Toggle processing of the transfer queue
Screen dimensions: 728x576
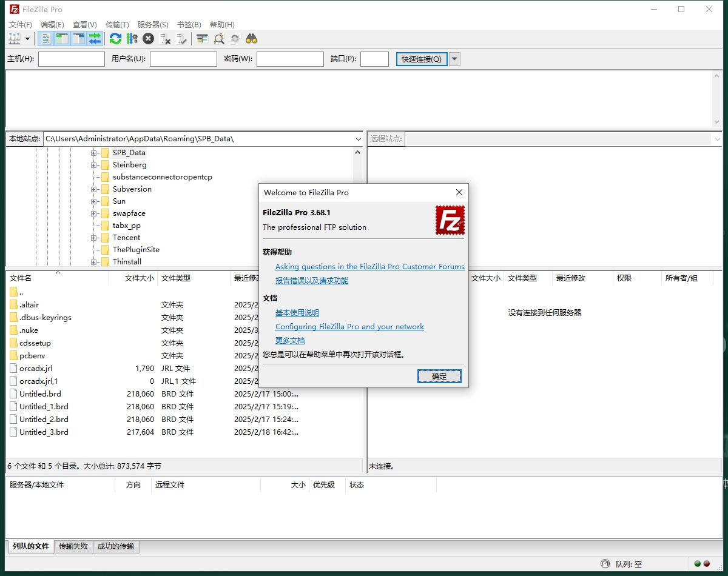132,39
